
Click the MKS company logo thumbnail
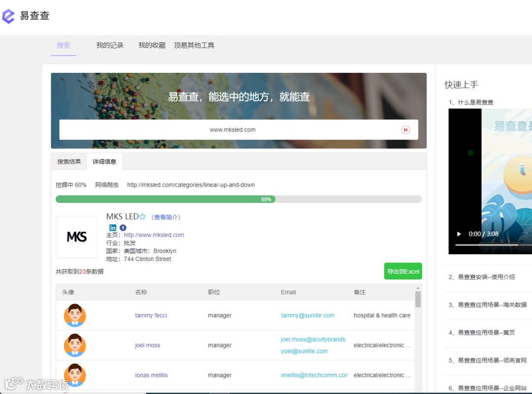tap(77, 237)
